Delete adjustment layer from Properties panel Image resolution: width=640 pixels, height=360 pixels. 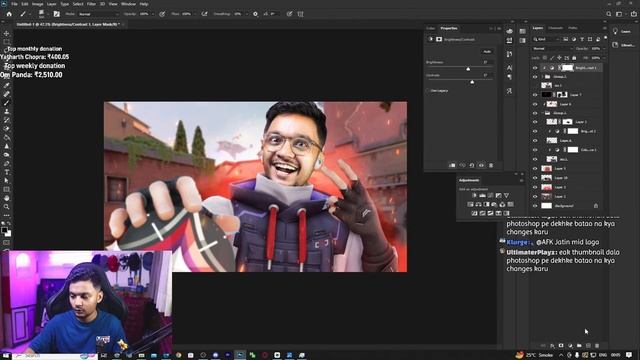[491, 165]
